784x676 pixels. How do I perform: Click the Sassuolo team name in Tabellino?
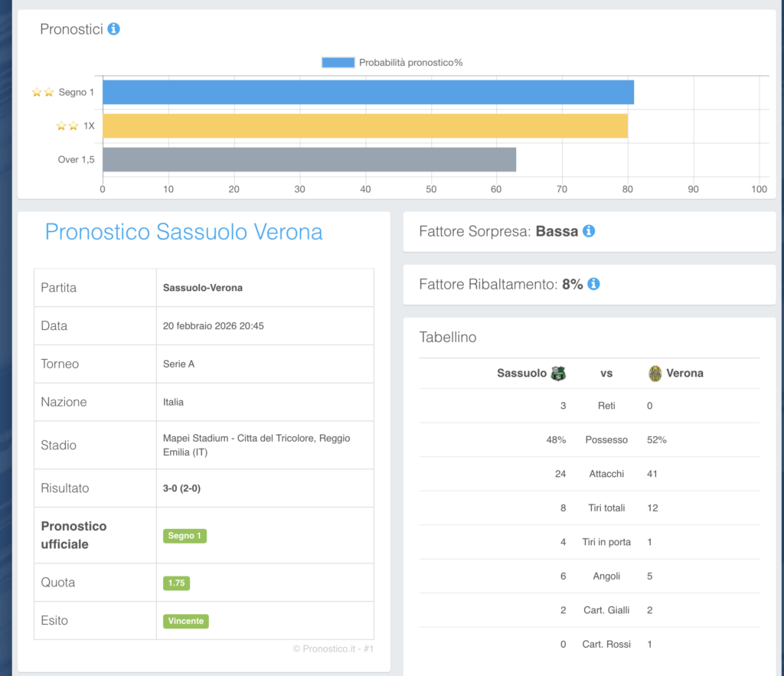coord(521,374)
